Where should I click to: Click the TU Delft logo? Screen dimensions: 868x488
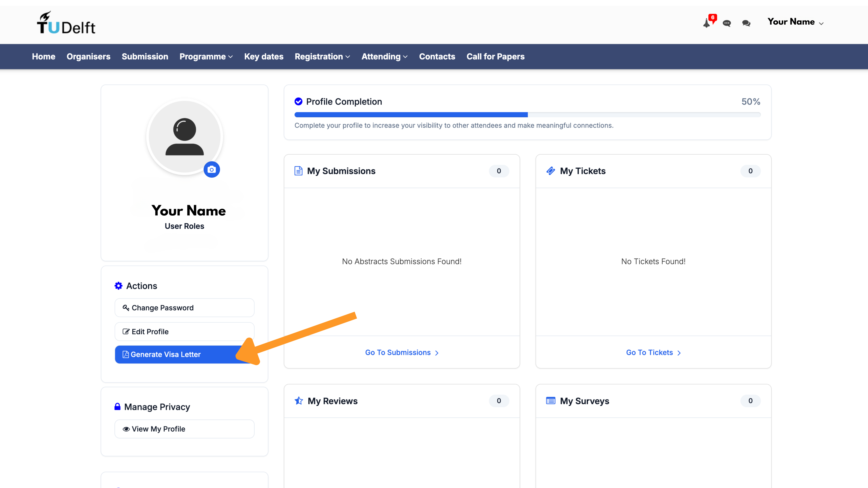66,23
